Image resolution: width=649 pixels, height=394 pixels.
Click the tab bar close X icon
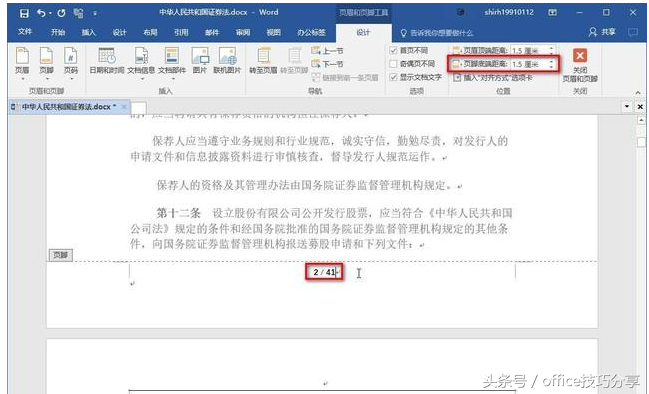coord(640,107)
